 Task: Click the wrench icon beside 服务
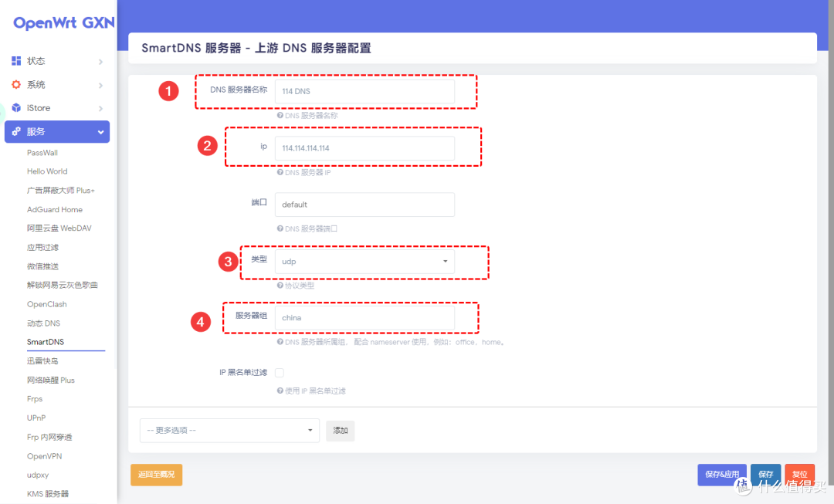(17, 131)
